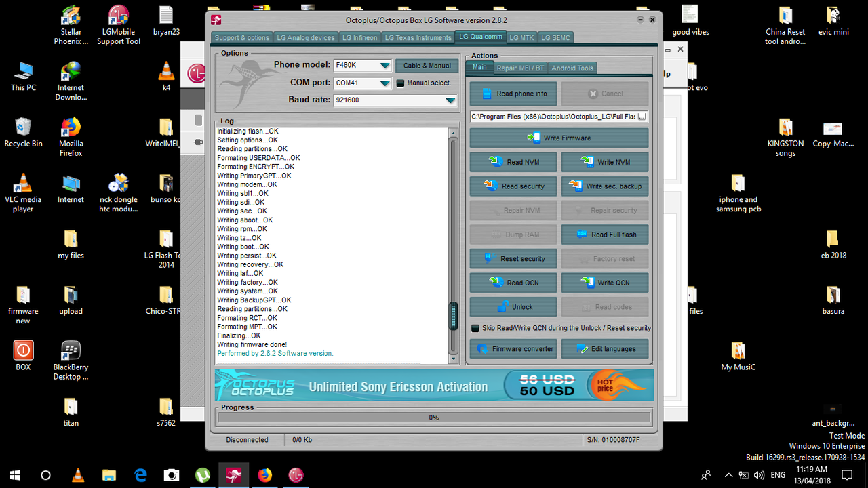
Task: Open KINGSTON songs desktop folder
Action: pos(785,138)
